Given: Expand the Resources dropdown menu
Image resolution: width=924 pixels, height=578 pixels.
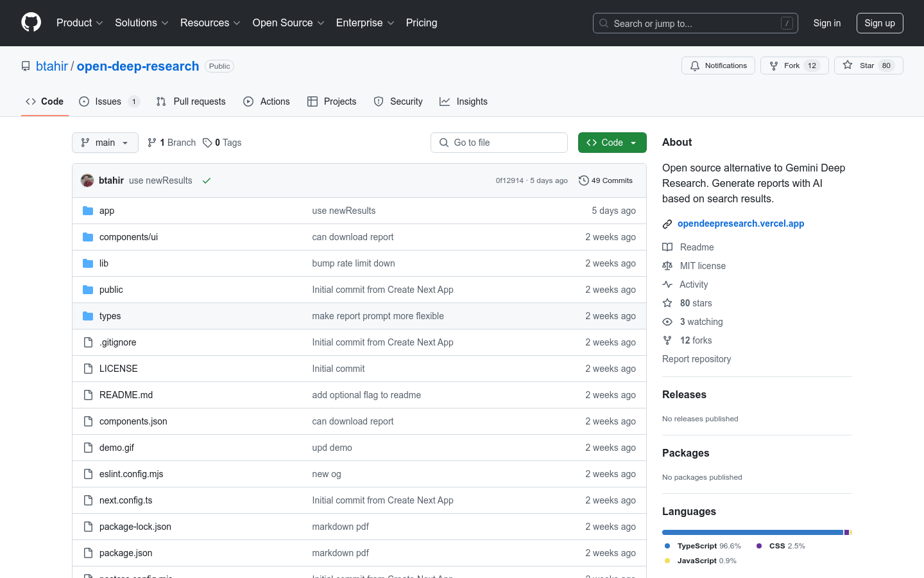Looking at the screenshot, I should (210, 22).
